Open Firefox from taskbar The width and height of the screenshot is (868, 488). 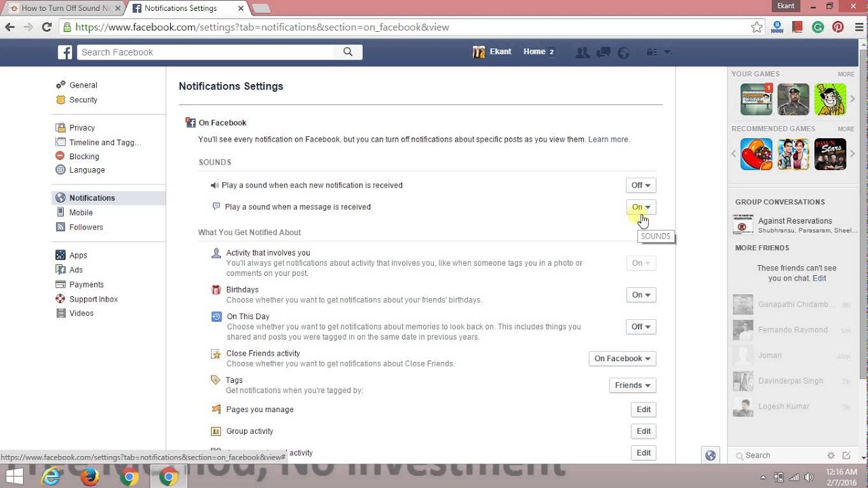pos(90,477)
